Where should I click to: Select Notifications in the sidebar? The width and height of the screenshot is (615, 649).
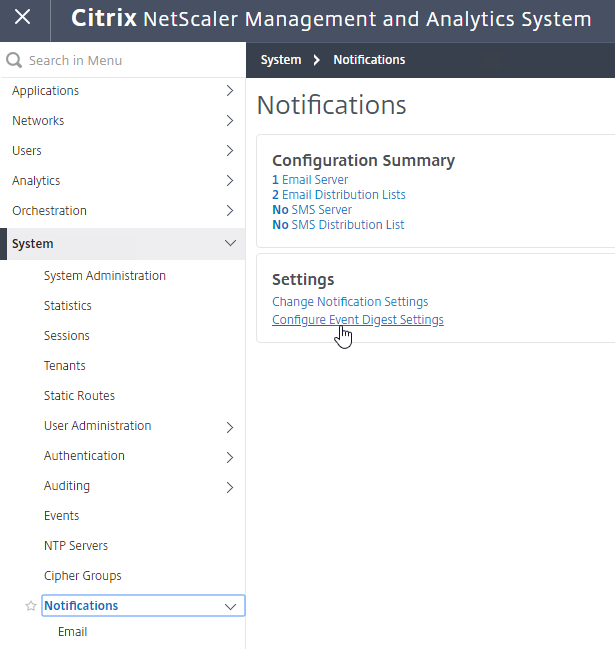(81, 606)
